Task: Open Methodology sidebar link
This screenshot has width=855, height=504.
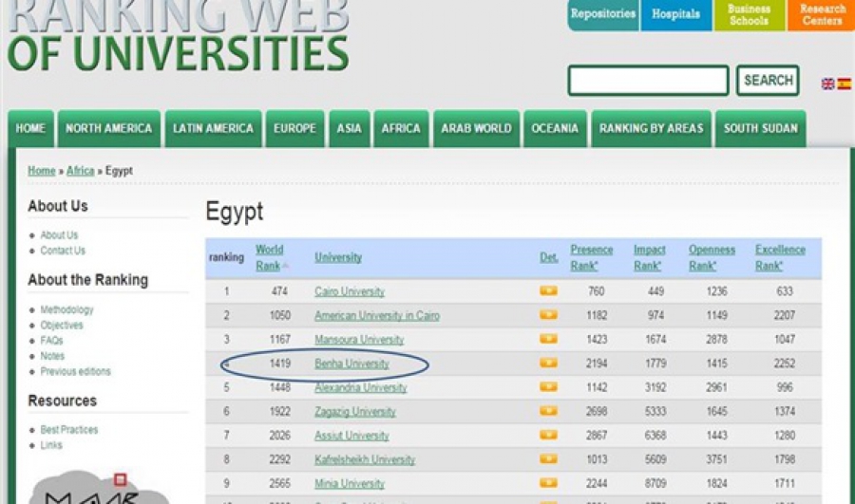Action: coord(67,309)
